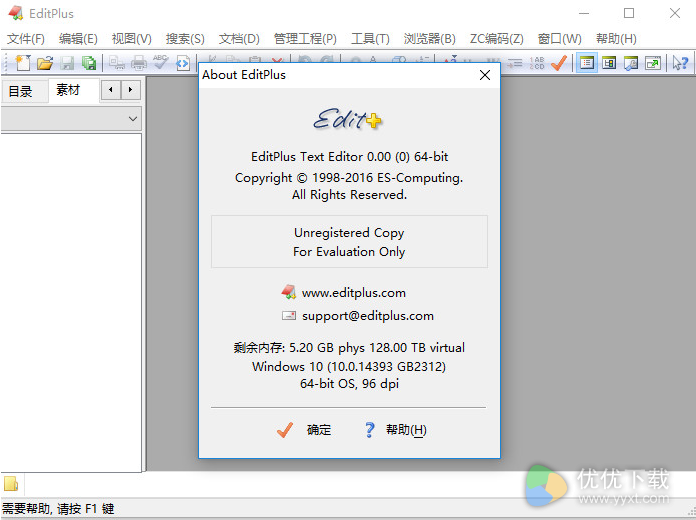Image resolution: width=696 pixels, height=520 pixels.
Task: Click the increase indent toolbar icon
Action: coord(515,63)
